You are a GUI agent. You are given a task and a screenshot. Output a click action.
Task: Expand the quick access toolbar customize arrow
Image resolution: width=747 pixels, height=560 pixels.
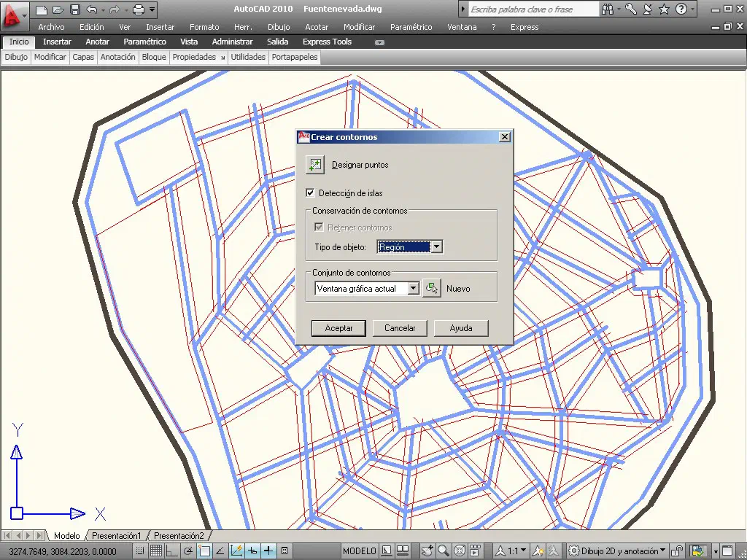coord(152,9)
